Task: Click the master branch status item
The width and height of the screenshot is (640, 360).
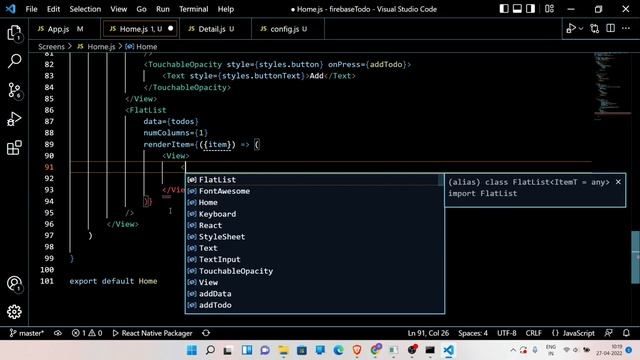Action: tap(27, 333)
